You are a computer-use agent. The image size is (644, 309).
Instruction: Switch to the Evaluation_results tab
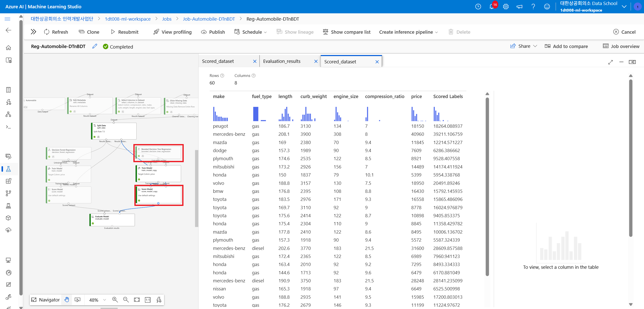click(282, 61)
